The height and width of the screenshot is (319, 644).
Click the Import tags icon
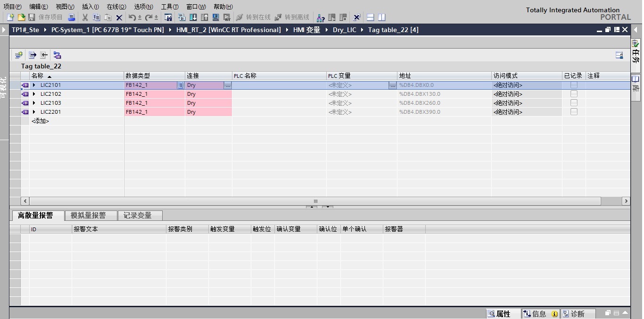44,55
